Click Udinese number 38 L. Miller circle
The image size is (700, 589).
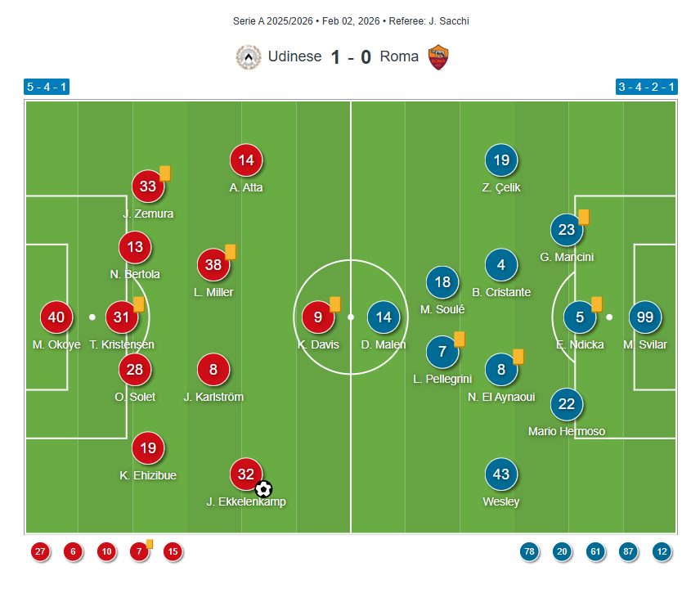(x=213, y=265)
